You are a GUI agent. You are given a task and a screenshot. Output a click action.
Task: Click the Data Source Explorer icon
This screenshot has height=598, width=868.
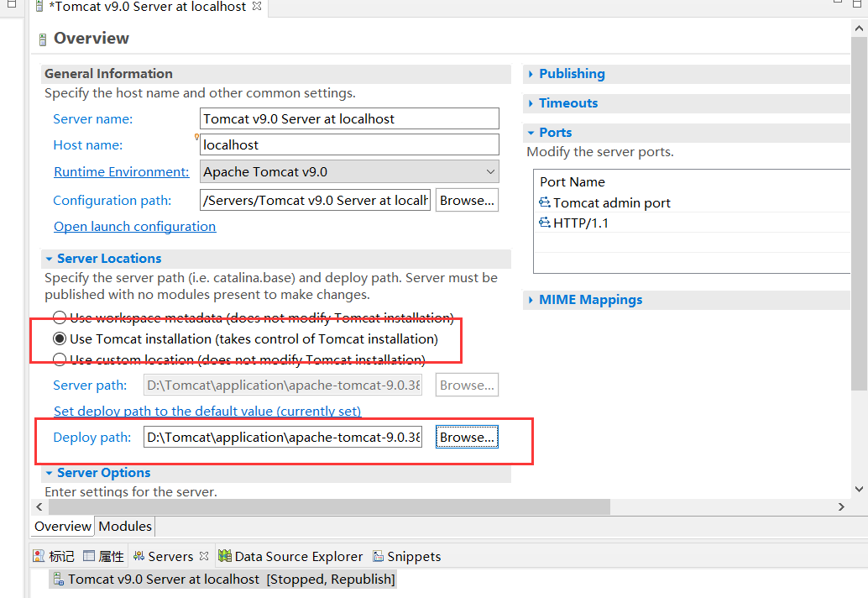[225, 556]
